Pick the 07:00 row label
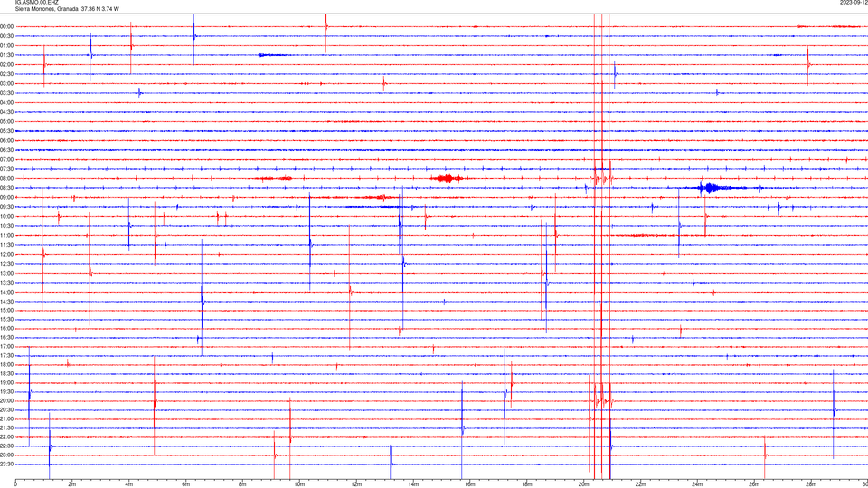 tap(7, 159)
